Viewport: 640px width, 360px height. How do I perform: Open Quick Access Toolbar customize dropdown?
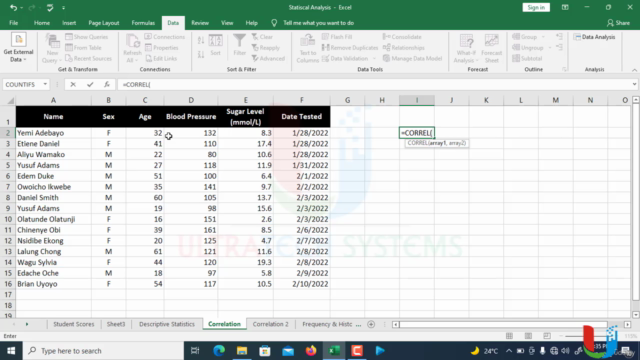pyautogui.click(x=63, y=8)
